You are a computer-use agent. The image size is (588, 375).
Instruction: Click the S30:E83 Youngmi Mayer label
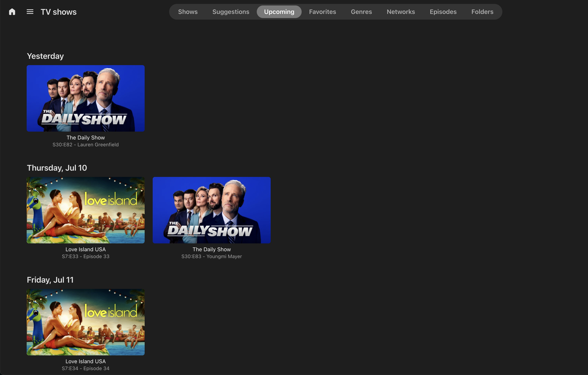point(211,256)
